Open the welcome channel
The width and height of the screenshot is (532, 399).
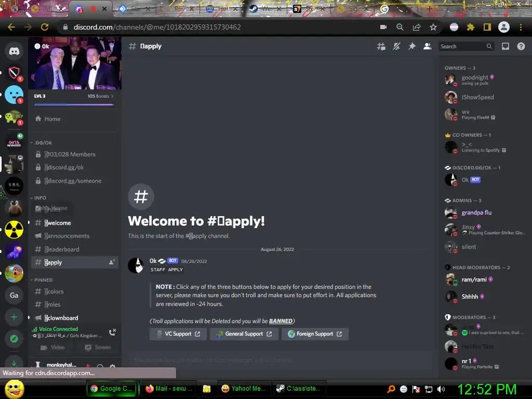pos(75,223)
